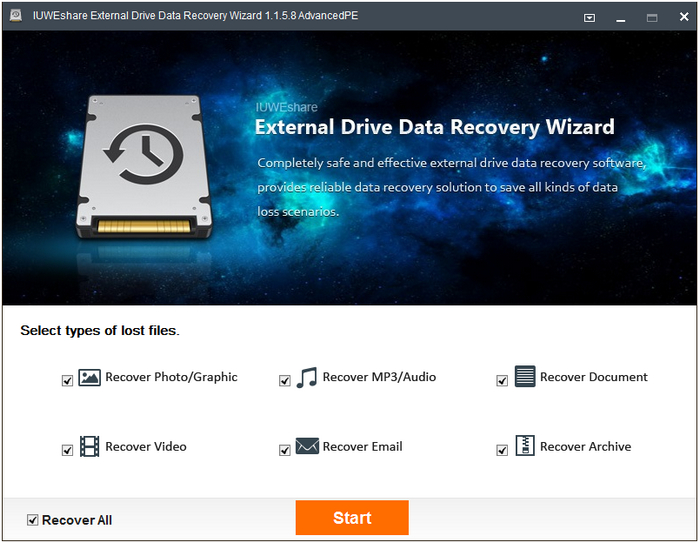Viewport: 700px width, 543px height.
Task: Minimize the recovery wizard window
Action: [620, 18]
